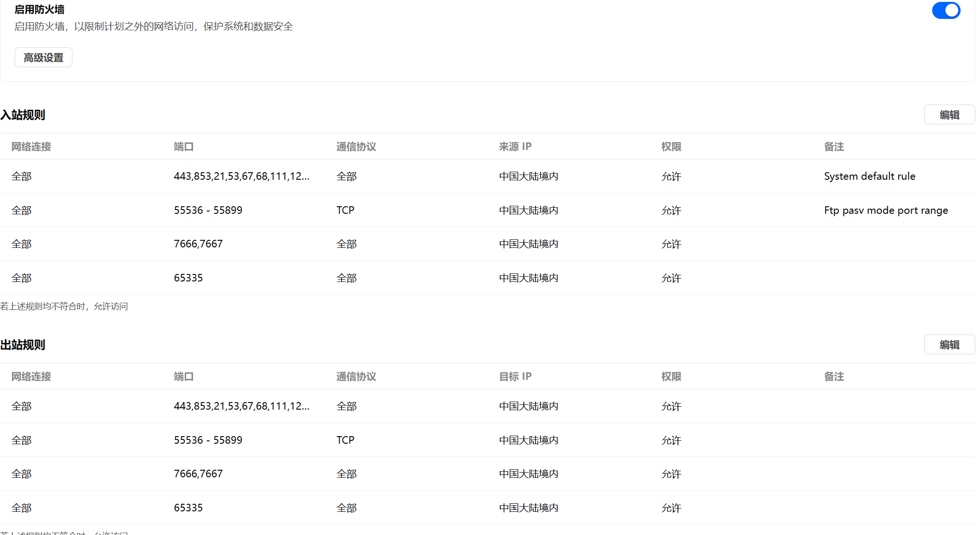The width and height of the screenshot is (980, 535).
Task: Open the 高级设置 button
Action: tap(44, 58)
